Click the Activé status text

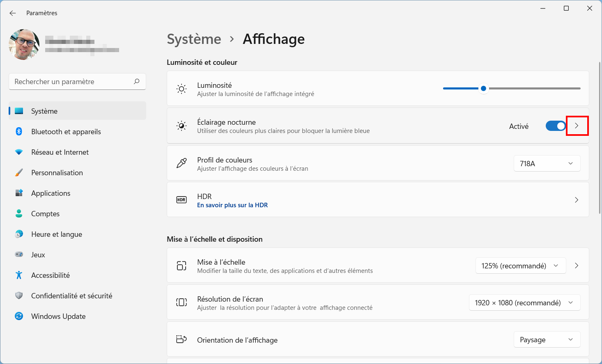pos(519,126)
